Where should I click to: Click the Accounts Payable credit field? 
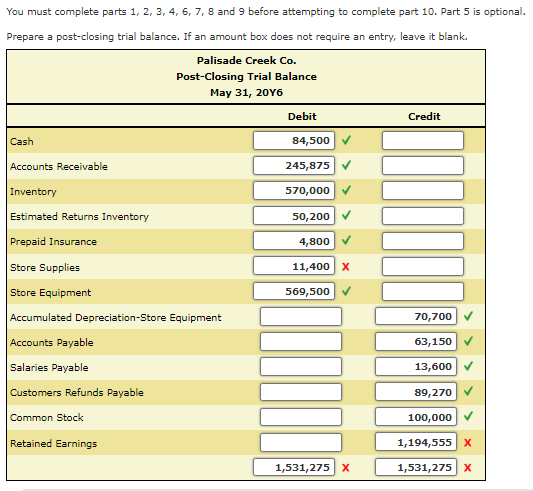416,341
